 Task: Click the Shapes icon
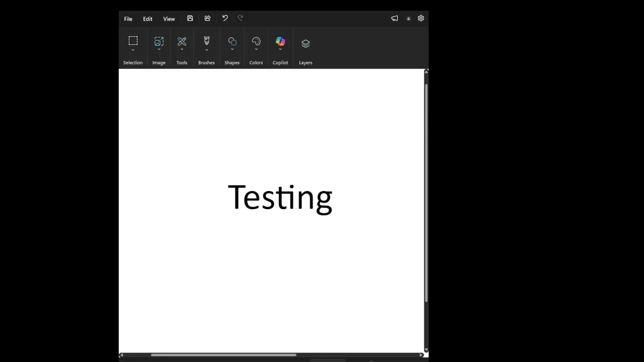click(232, 41)
